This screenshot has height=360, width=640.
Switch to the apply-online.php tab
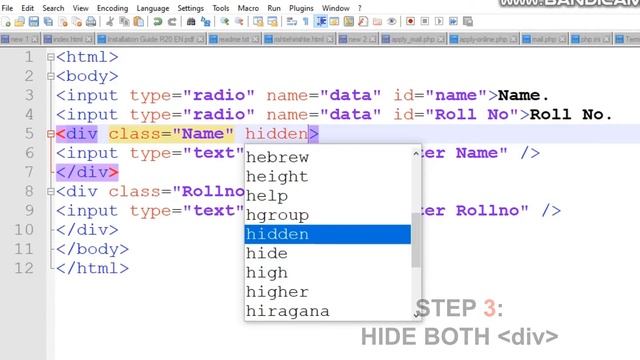tap(483, 39)
